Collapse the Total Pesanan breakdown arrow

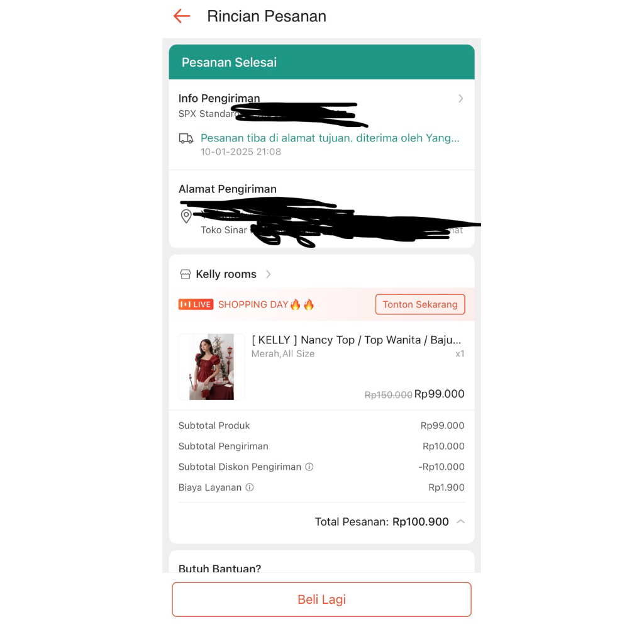pos(460,521)
